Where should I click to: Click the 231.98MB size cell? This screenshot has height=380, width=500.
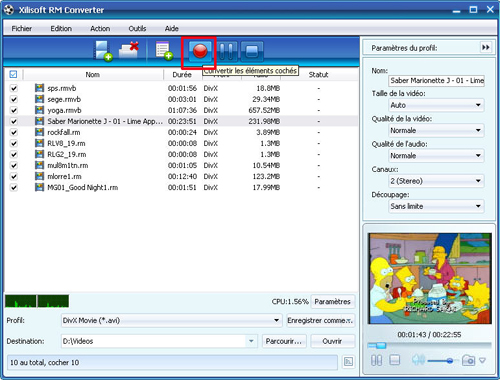tap(264, 121)
